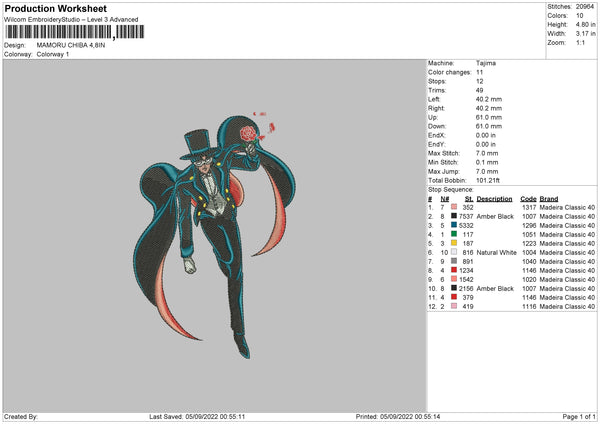This screenshot has width=600, height=424.
Task: Click the 'Production Worksheet' title
Action: point(56,8)
